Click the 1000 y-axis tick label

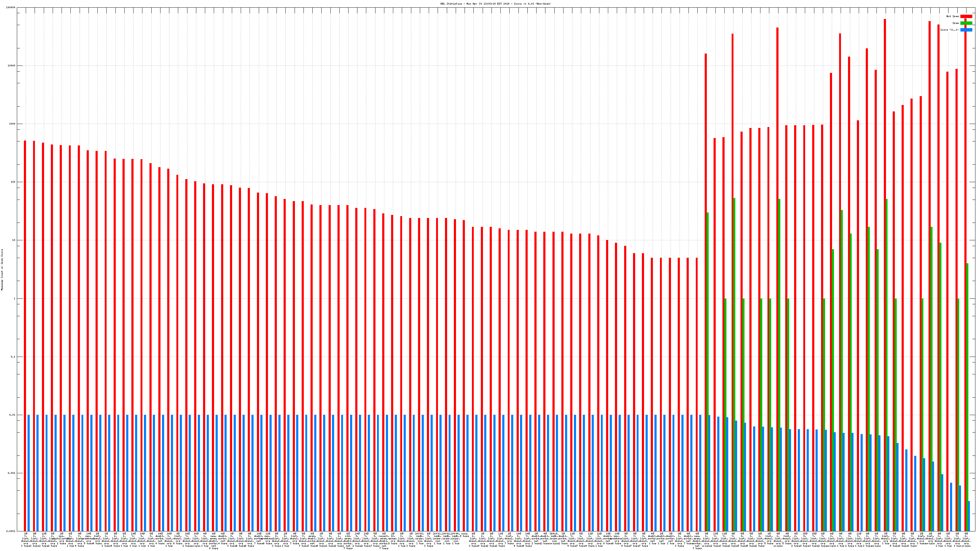coord(12,124)
